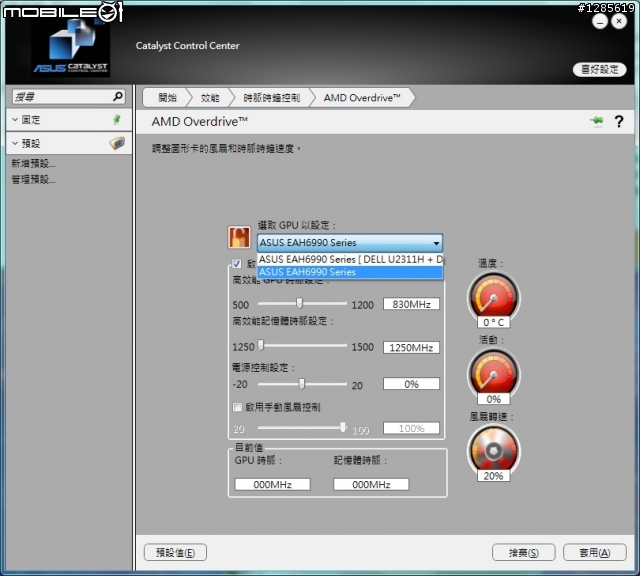
Task: Click the 1250MHz memory clock field
Action: [411, 347]
